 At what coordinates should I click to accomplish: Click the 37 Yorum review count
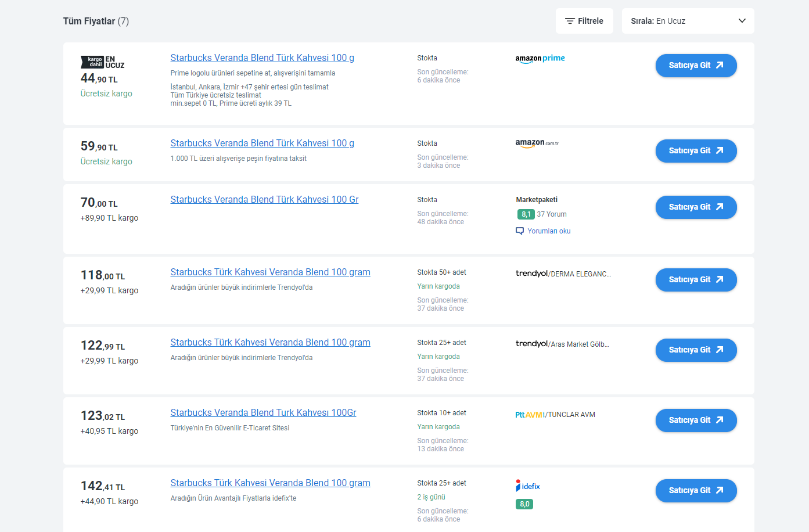click(x=552, y=214)
